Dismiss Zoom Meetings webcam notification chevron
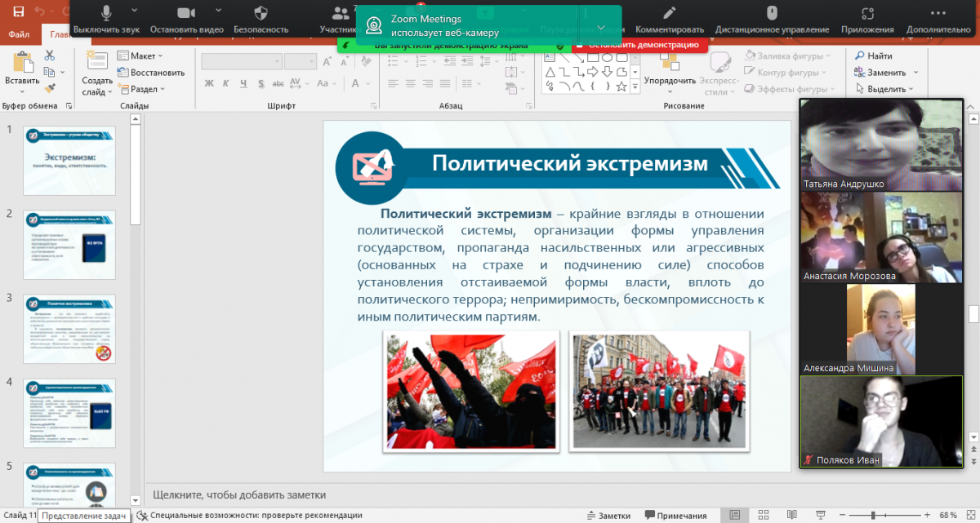980x523 pixels. pos(601,26)
